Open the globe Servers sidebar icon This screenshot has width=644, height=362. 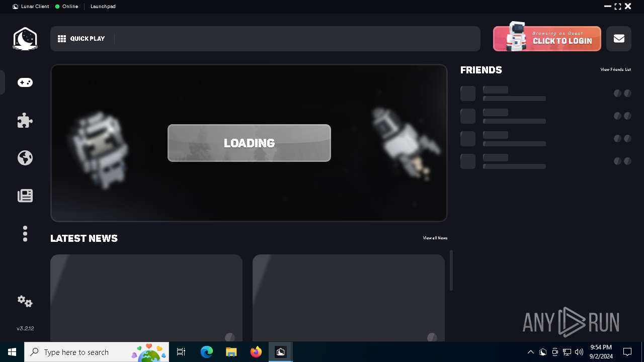25,158
